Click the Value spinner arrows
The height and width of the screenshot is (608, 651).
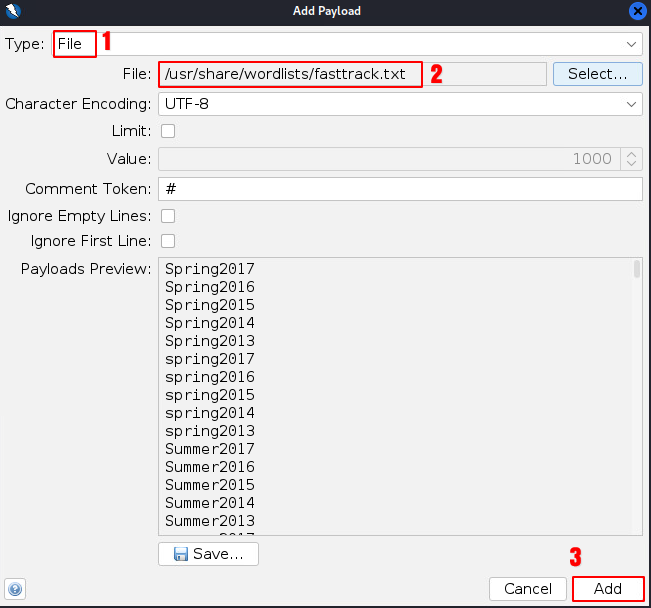630,159
